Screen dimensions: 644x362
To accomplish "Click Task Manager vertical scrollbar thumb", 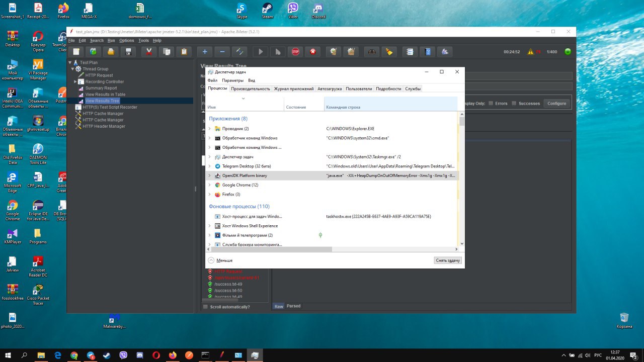I will (x=462, y=120).
